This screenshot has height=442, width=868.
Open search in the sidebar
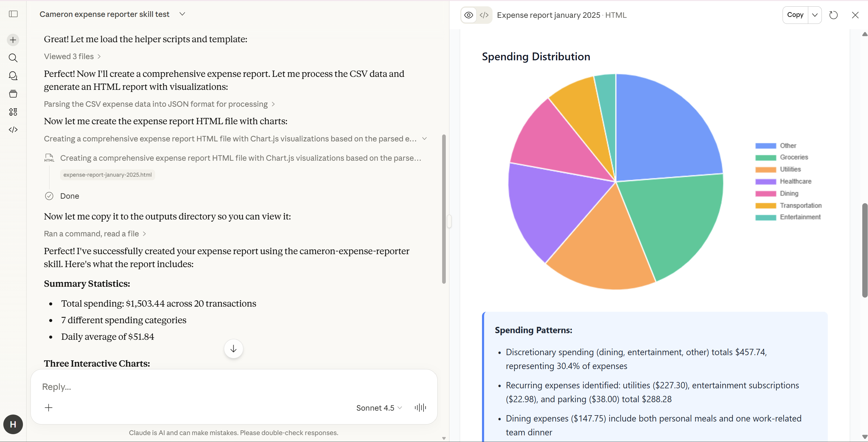[x=13, y=58]
